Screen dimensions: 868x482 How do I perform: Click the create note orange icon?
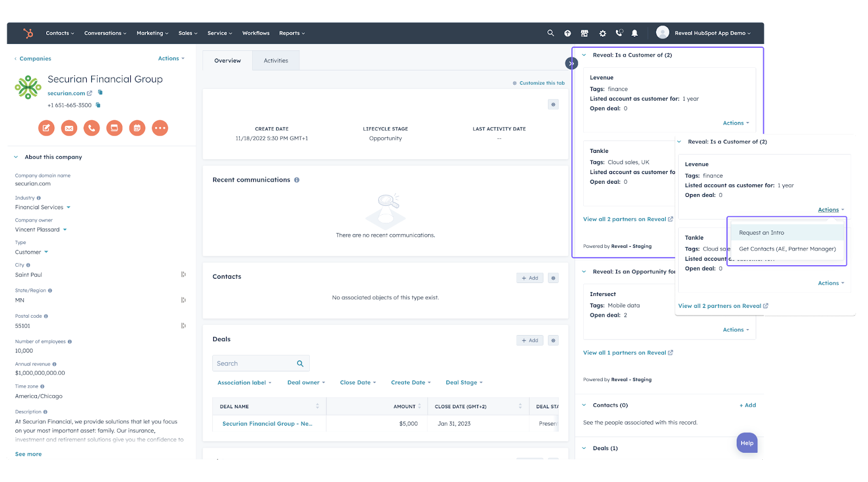tap(46, 128)
